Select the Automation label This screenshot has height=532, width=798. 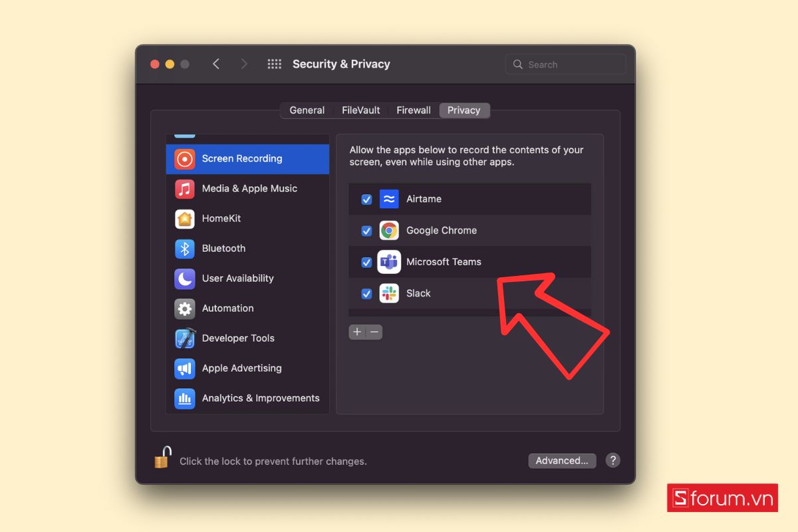click(x=228, y=308)
